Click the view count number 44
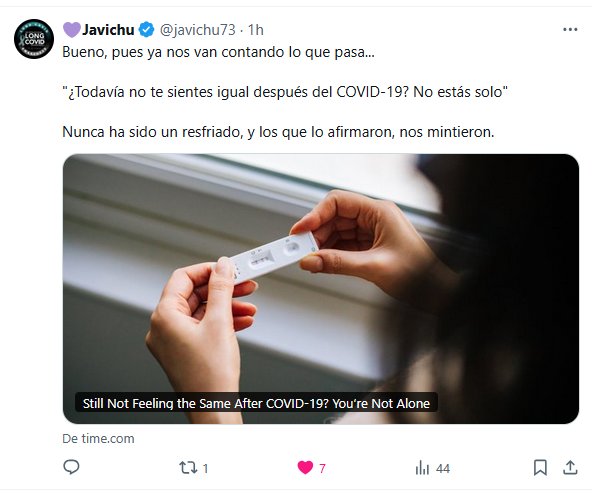The image size is (592, 496). (x=443, y=469)
